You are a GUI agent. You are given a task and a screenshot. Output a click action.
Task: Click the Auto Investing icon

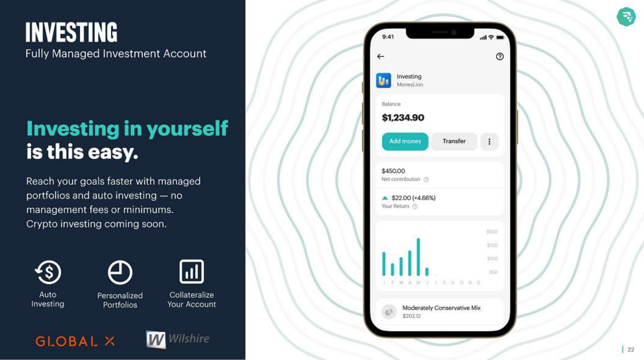tap(48, 272)
